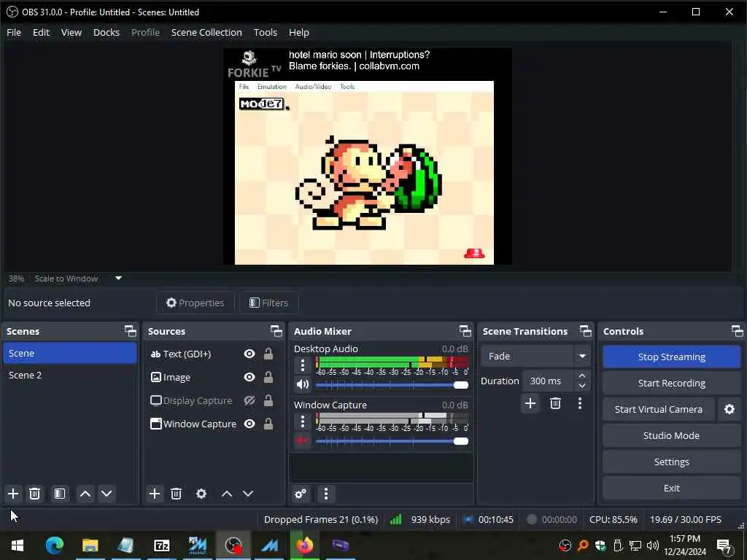Viewport: 747px width, 560px height.
Task: Move source up arrow
Action: coord(227,494)
